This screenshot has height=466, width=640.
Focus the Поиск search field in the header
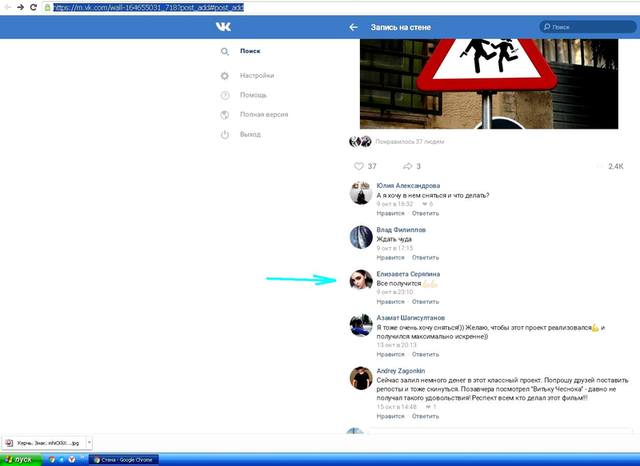[x=588, y=27]
